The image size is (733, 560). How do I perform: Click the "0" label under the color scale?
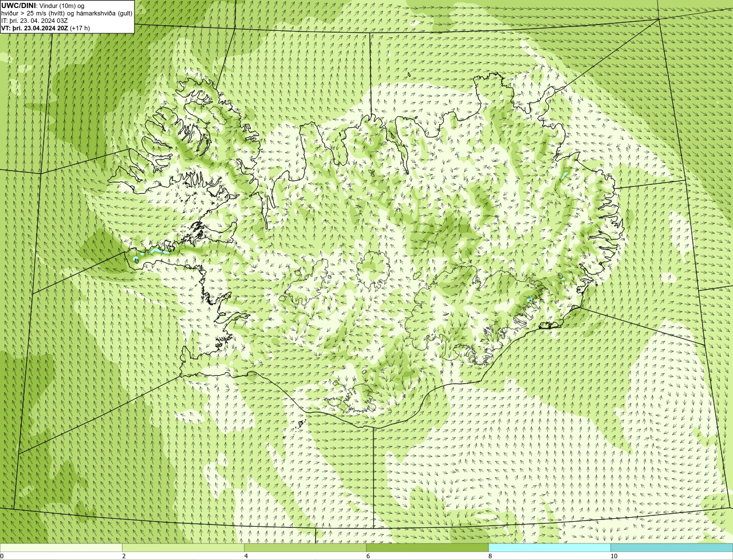click(2, 556)
